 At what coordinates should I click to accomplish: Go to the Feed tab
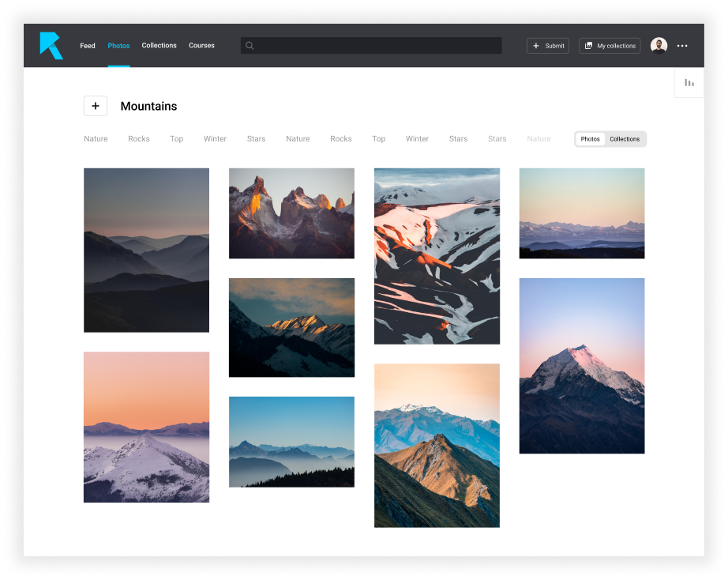coord(88,46)
